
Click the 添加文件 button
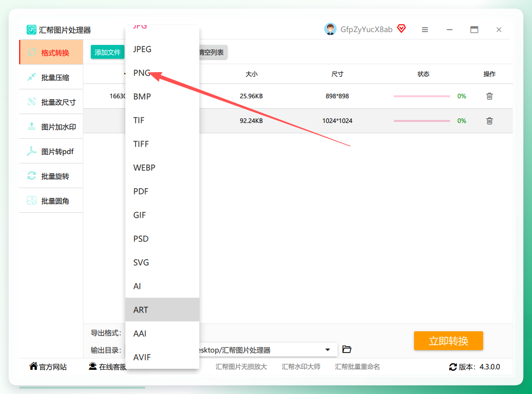108,52
